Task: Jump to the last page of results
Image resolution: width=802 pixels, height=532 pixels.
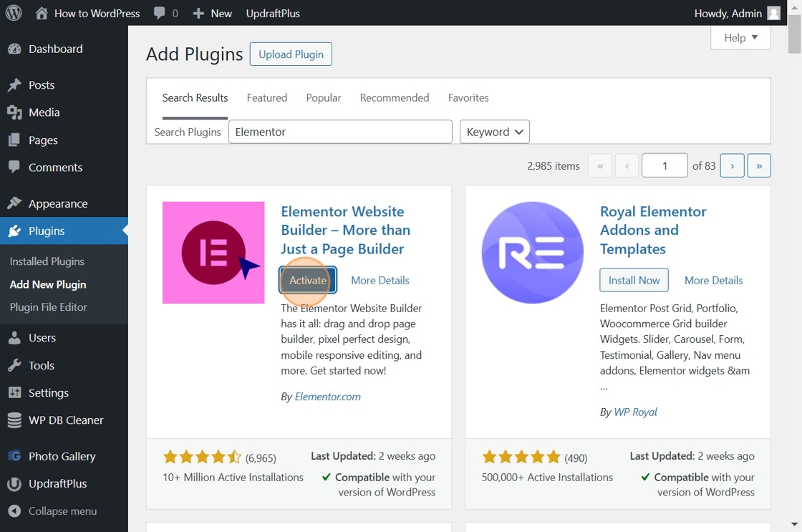Action: pos(759,165)
